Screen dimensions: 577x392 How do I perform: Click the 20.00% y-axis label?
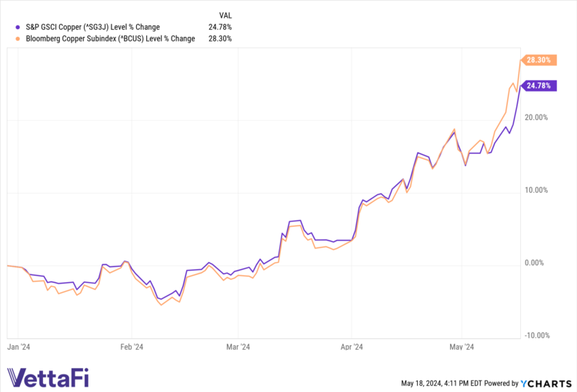pyautogui.click(x=536, y=118)
